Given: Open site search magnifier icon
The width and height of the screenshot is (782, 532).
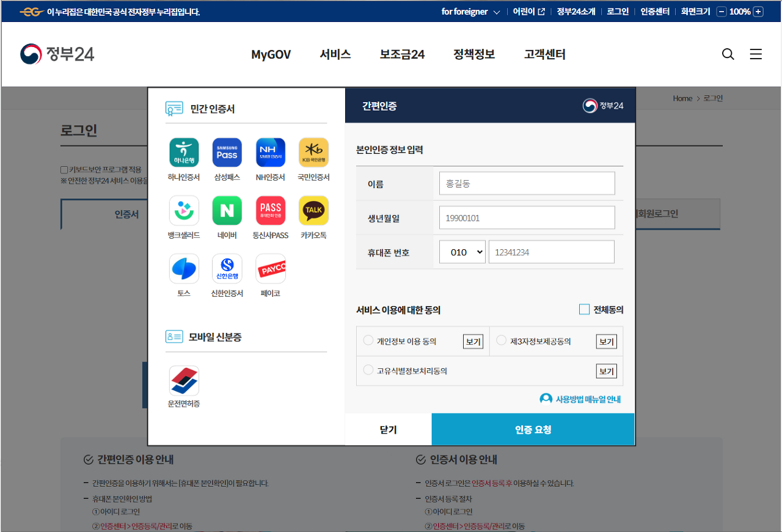Looking at the screenshot, I should click(728, 54).
